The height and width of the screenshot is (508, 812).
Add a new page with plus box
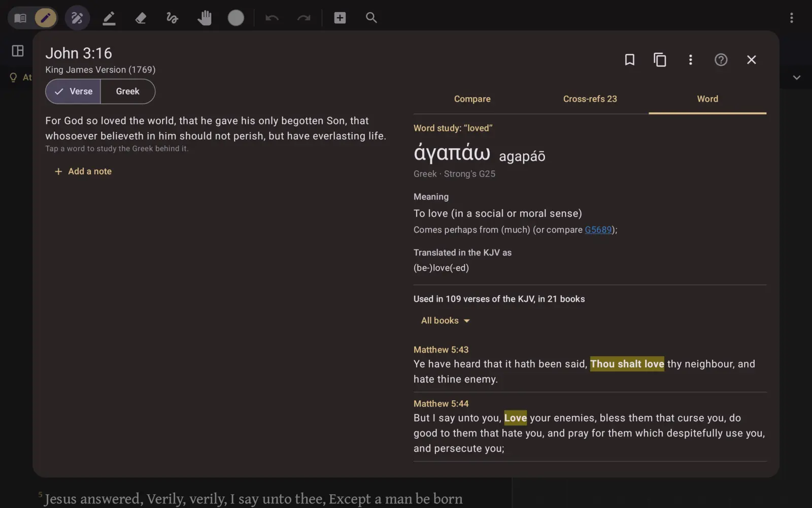pyautogui.click(x=340, y=18)
